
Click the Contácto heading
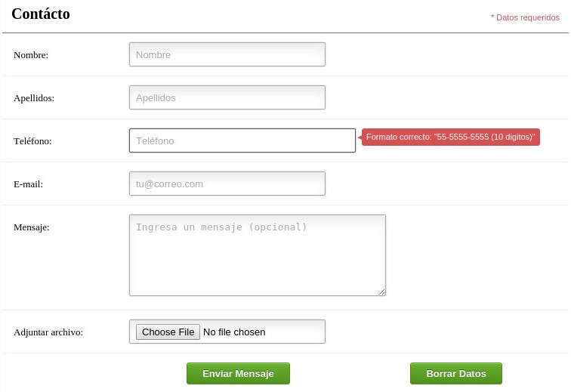point(41,14)
